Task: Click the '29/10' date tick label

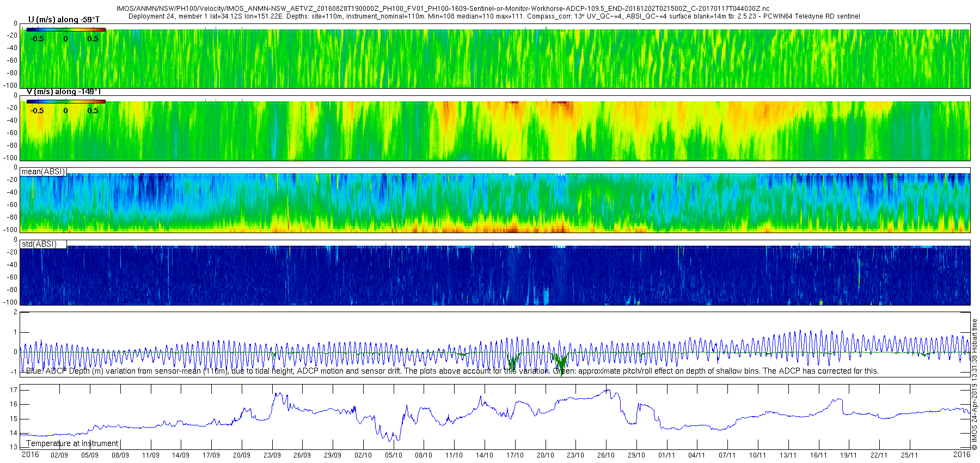Action: [636, 455]
